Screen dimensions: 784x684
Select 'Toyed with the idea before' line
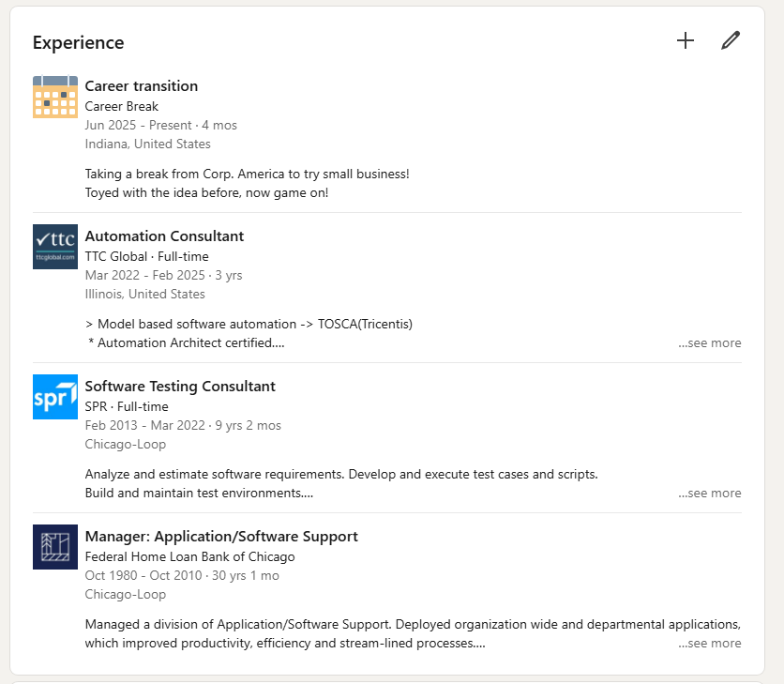coord(206,193)
